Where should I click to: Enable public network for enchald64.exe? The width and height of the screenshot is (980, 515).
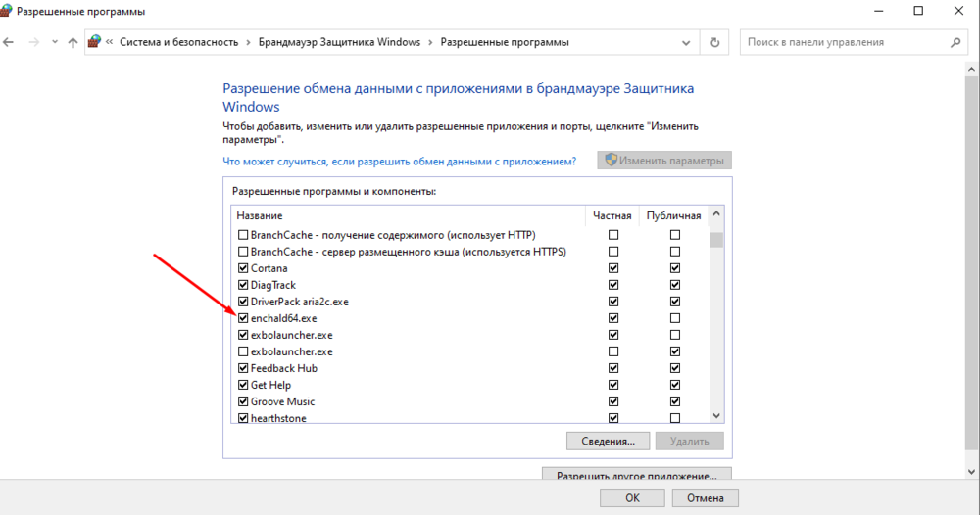tap(675, 318)
